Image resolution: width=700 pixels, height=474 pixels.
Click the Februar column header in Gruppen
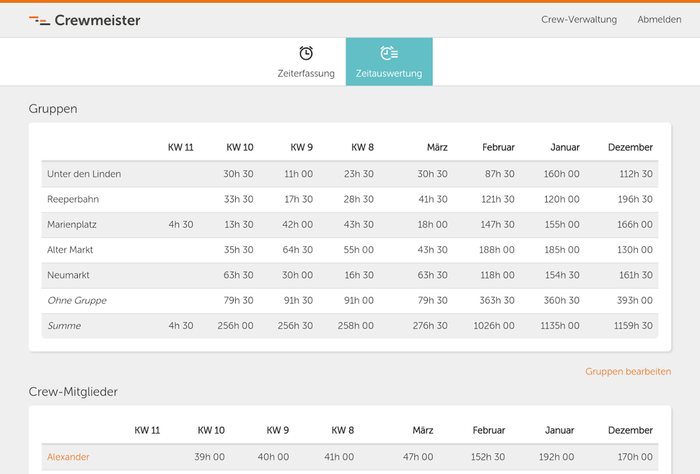tap(498, 148)
